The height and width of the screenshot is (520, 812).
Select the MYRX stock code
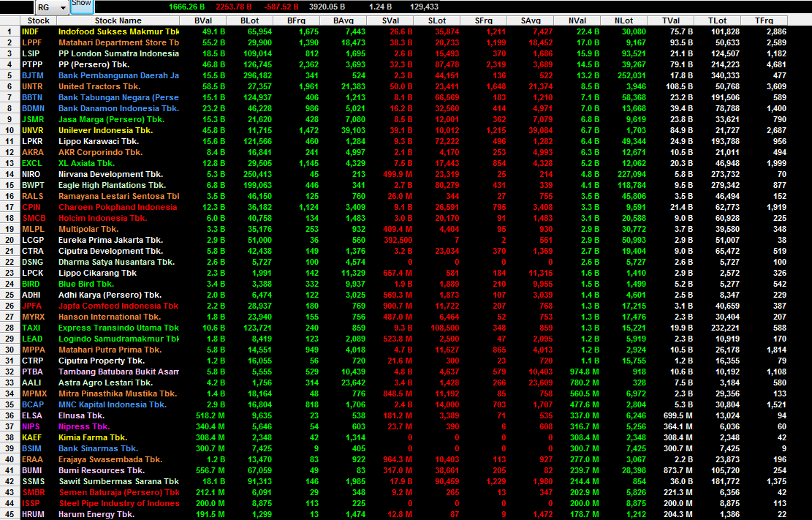33,317
